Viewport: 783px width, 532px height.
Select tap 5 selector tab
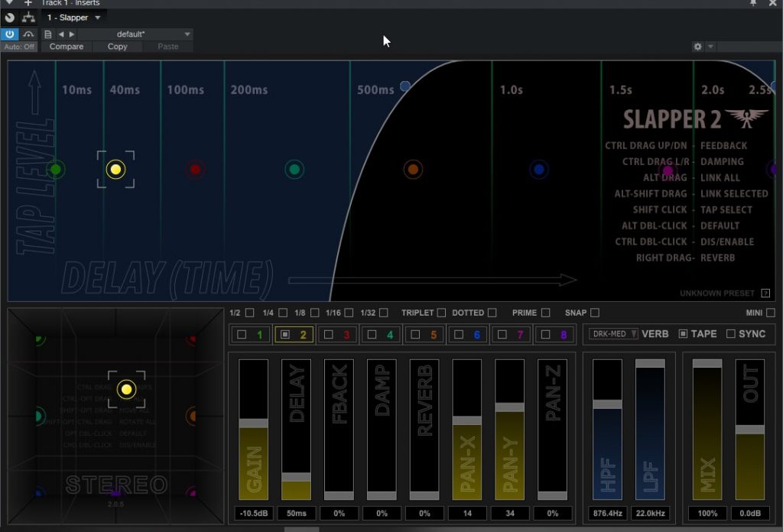424,334
